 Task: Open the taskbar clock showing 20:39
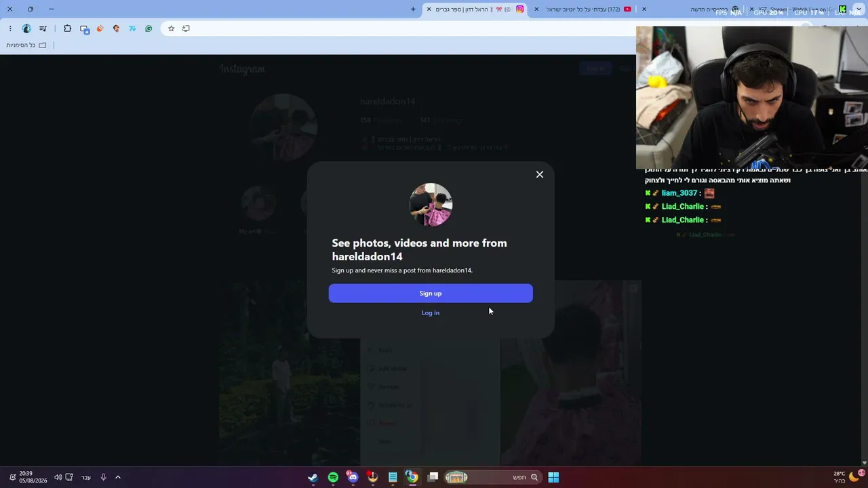coord(33,477)
